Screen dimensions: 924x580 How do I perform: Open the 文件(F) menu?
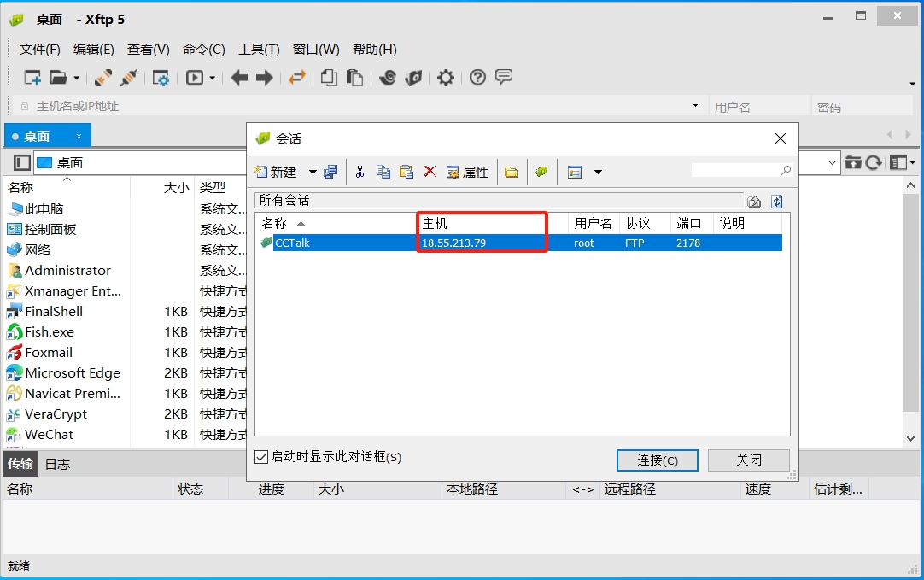[x=39, y=50]
